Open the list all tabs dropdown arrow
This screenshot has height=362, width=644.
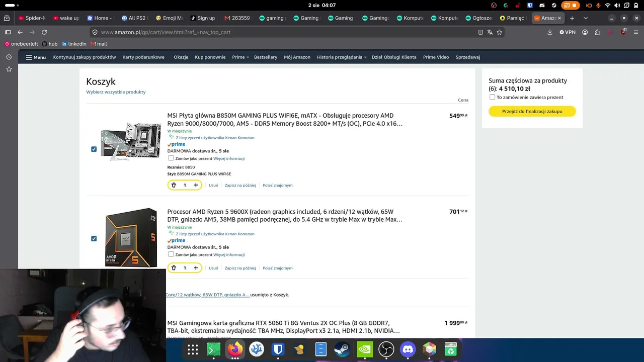click(585, 18)
